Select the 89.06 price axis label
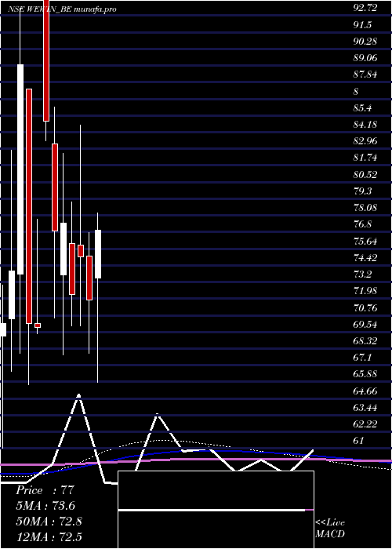The image size is (392, 549). click(x=365, y=58)
